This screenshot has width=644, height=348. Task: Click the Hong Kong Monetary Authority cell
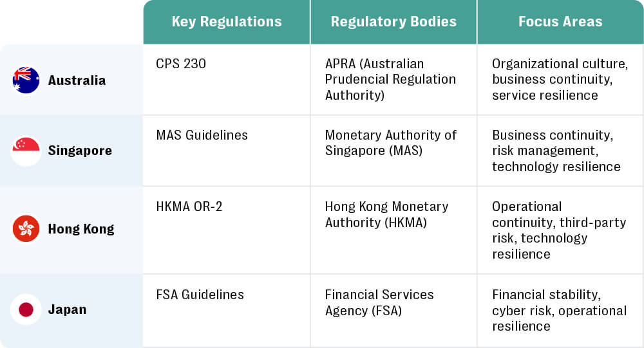pos(386,214)
